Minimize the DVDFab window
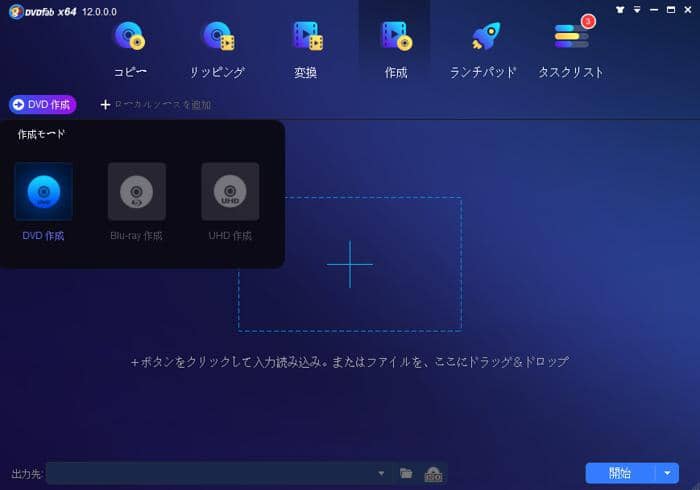700x490 pixels. coord(654,10)
